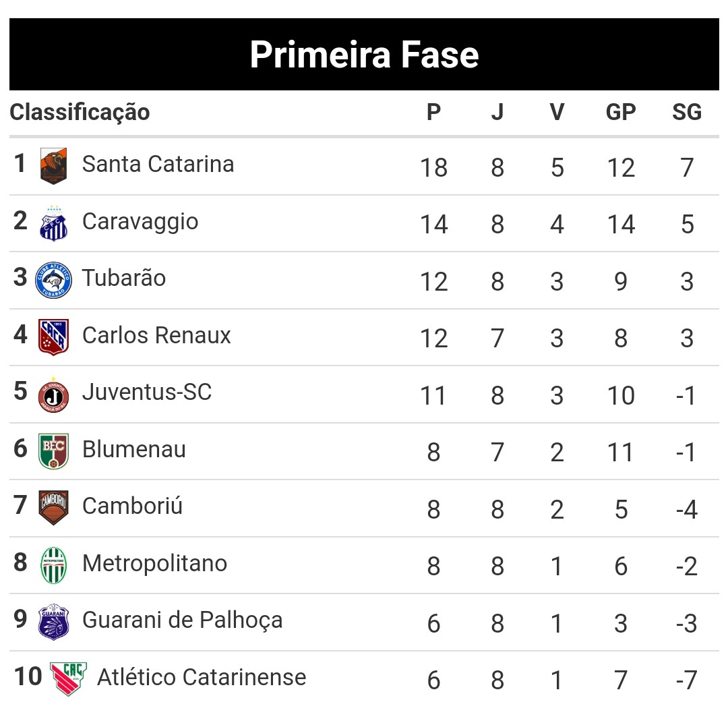Screen dimensions: 728x725
Task: Click the J games played column header
Action: (x=497, y=112)
